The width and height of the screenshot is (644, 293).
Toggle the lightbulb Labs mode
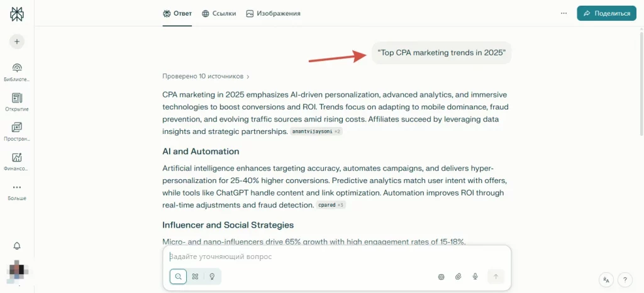pos(212,276)
